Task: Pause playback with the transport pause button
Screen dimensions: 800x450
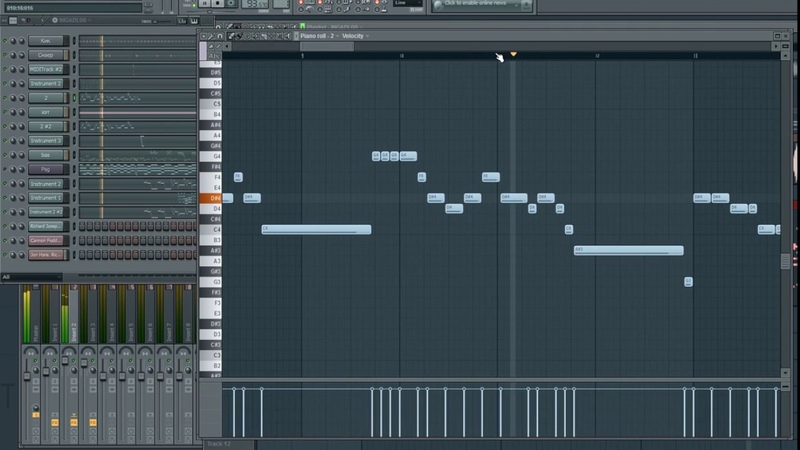Action: pyautogui.click(x=204, y=3)
